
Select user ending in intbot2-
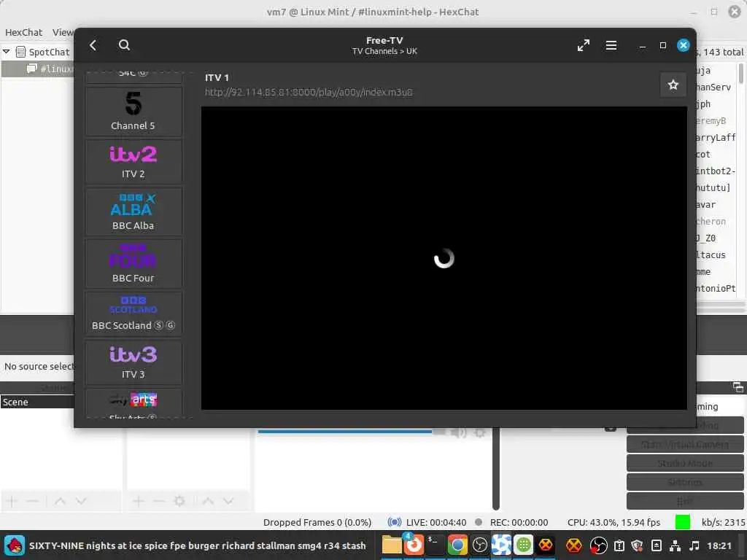pos(716,171)
